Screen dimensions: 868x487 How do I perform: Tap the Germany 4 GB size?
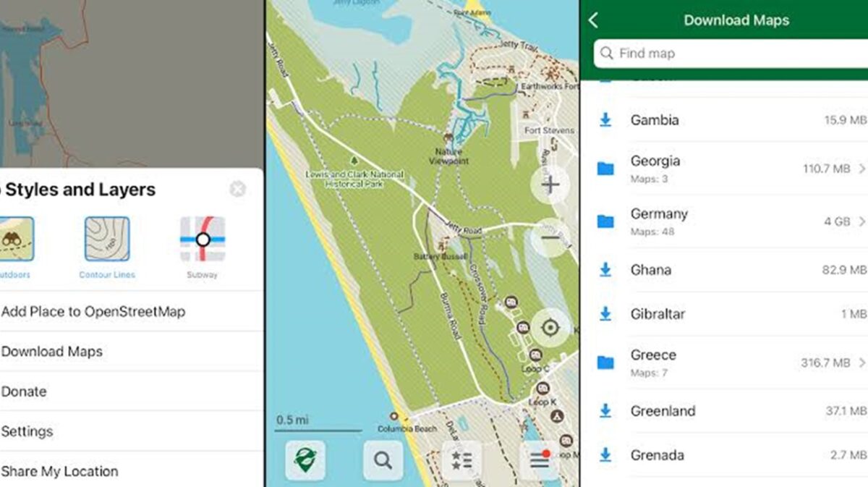(837, 221)
